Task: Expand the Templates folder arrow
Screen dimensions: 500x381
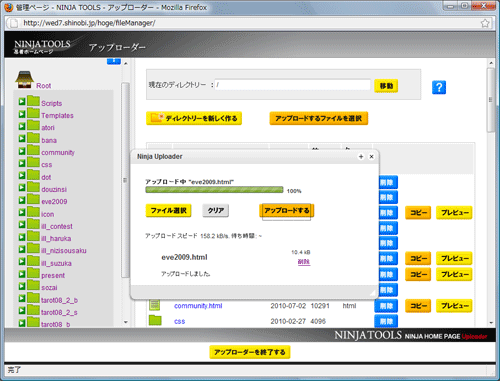Action: (22, 114)
